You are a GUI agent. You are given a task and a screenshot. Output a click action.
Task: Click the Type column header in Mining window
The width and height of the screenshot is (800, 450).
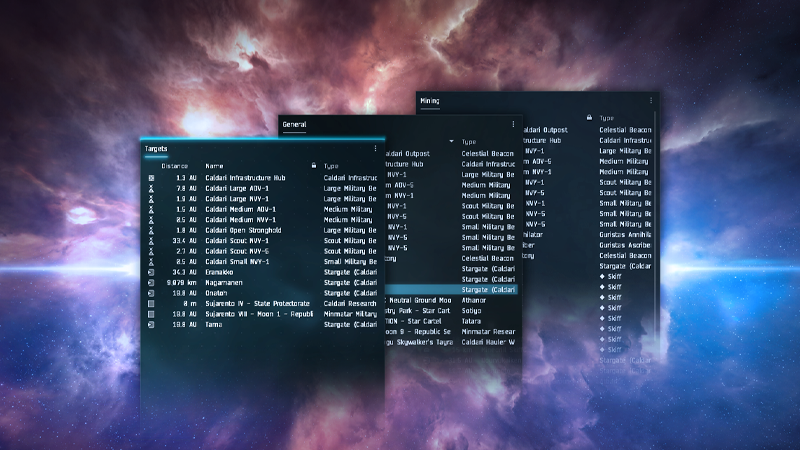tap(607, 118)
